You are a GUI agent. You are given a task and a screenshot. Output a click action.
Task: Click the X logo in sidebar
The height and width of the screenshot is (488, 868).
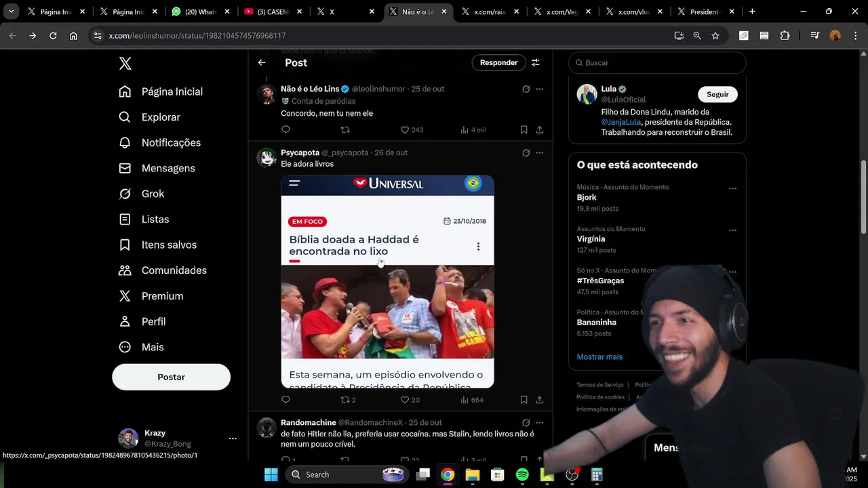125,64
